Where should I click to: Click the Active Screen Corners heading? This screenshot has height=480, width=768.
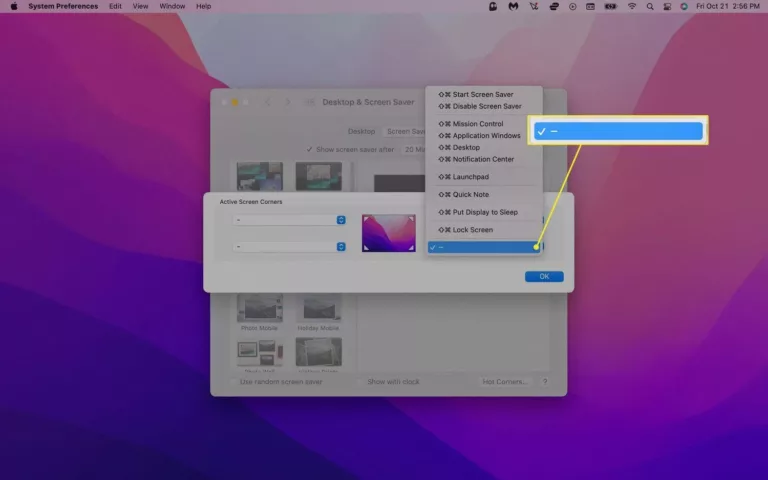(x=251, y=202)
